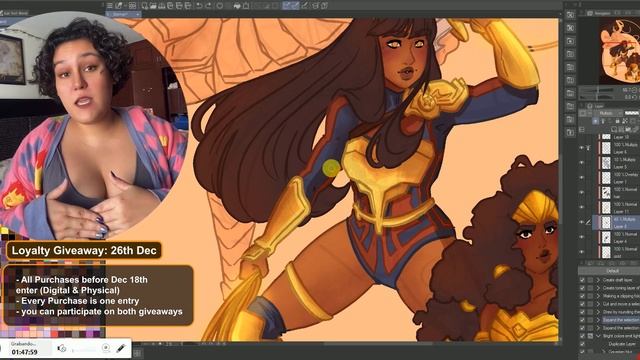
Task: Click the circular Clear icon in command bar
Action: 220,6
